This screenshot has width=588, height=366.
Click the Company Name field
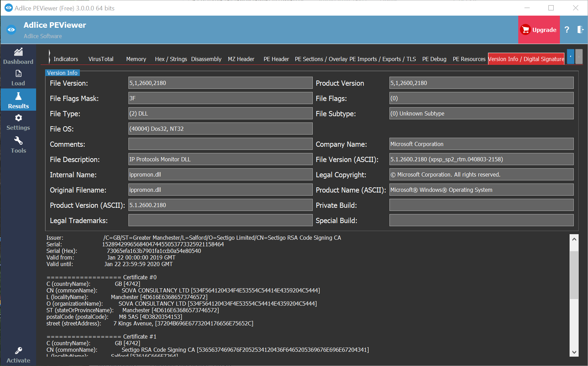(481, 144)
